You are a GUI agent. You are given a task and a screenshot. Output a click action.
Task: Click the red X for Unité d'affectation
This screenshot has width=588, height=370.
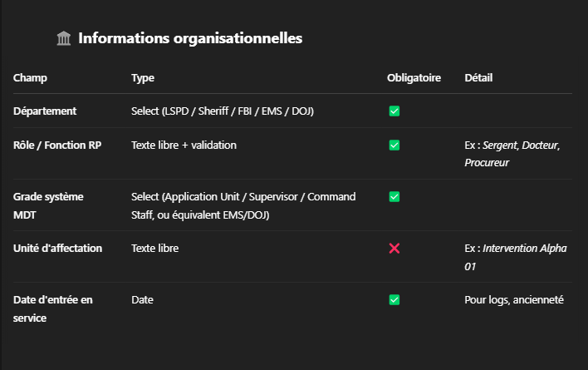pos(394,249)
